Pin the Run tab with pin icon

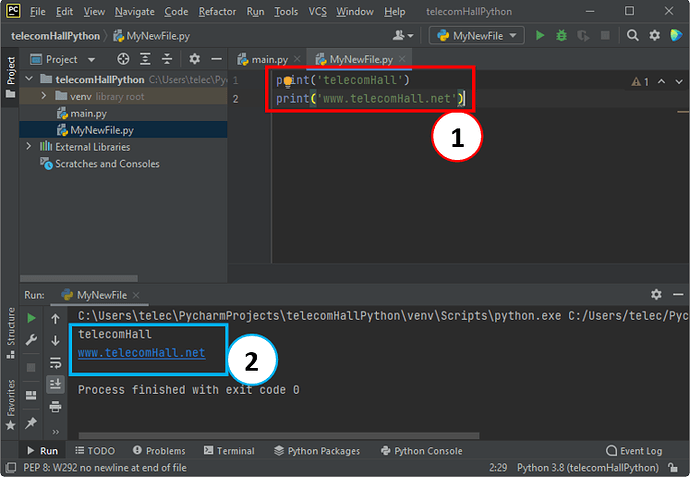(x=31, y=423)
